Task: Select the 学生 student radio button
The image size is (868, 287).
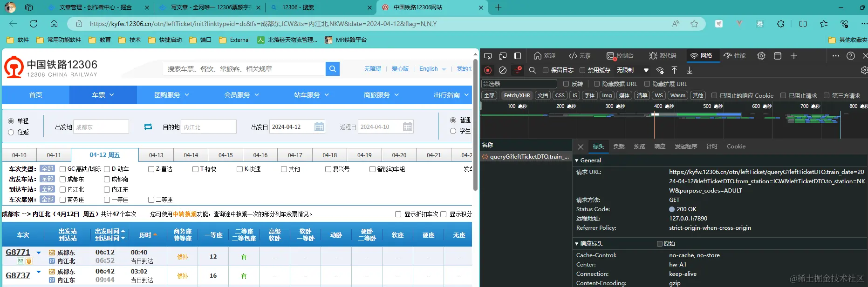Action: (453, 131)
